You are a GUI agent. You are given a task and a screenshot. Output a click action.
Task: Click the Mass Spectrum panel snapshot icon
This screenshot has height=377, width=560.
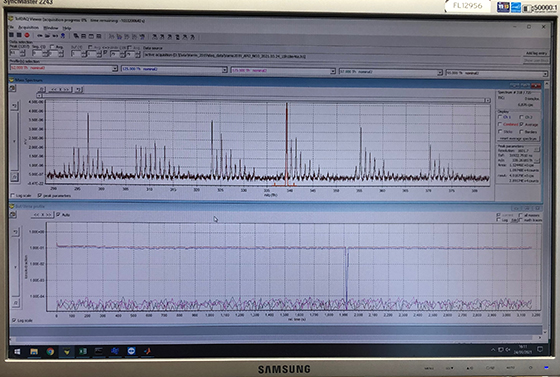click(12, 88)
